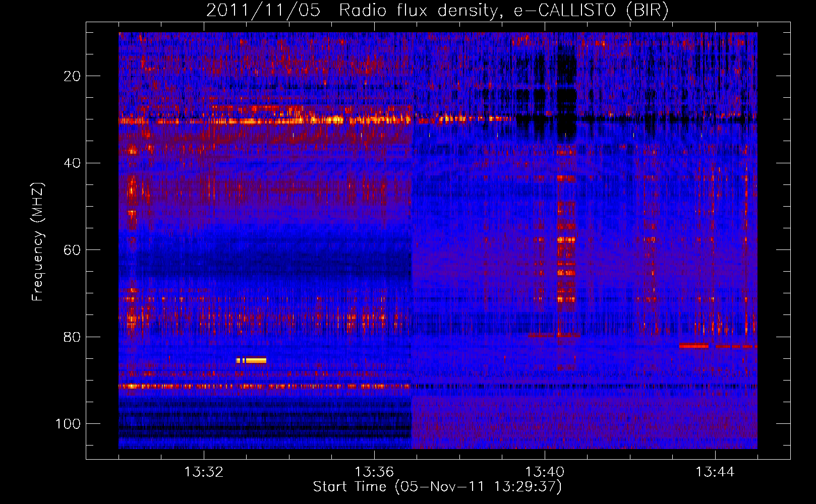The width and height of the screenshot is (816, 504).
Task: Click the plot title '2011/11/05 Radio flux density'
Action: point(352,11)
